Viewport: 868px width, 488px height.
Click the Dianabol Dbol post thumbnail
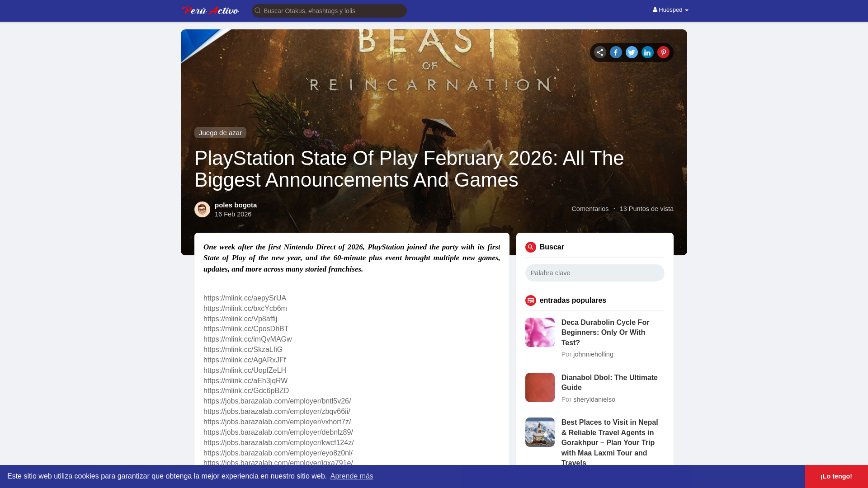(x=539, y=387)
